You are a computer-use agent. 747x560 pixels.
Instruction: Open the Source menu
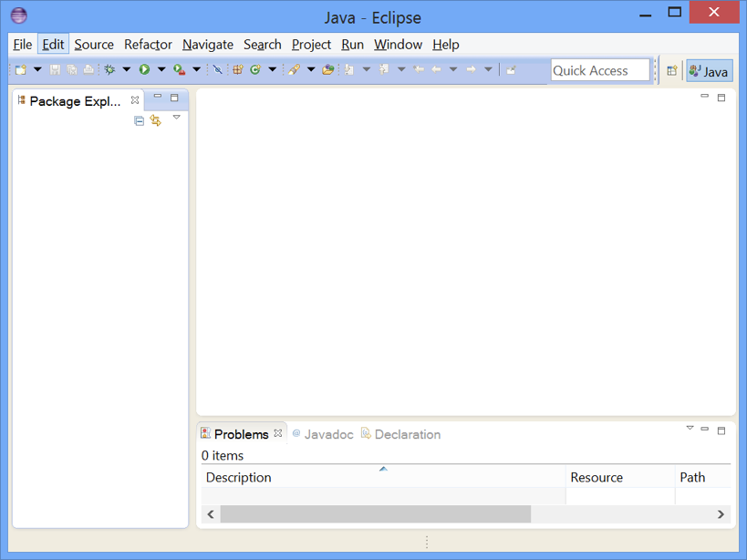click(x=94, y=45)
